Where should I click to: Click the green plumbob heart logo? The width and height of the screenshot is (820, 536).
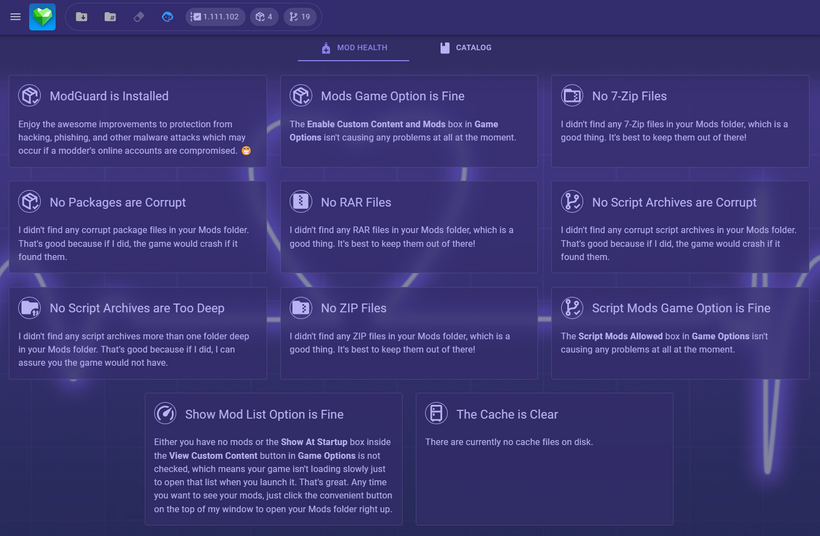[x=42, y=17]
